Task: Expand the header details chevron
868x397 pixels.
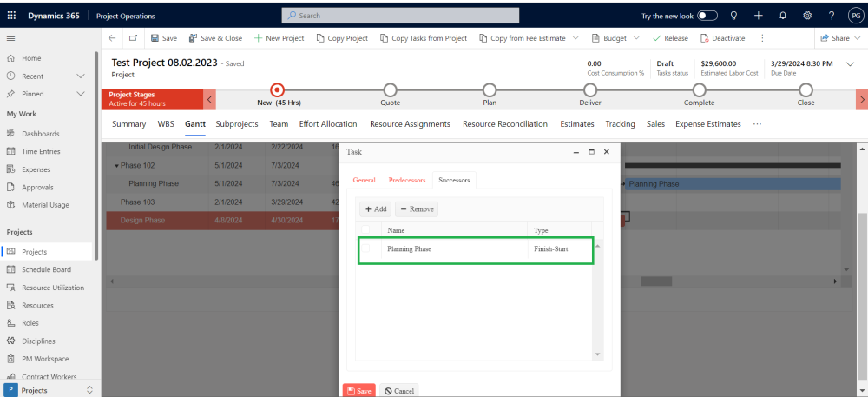Action: (851, 64)
